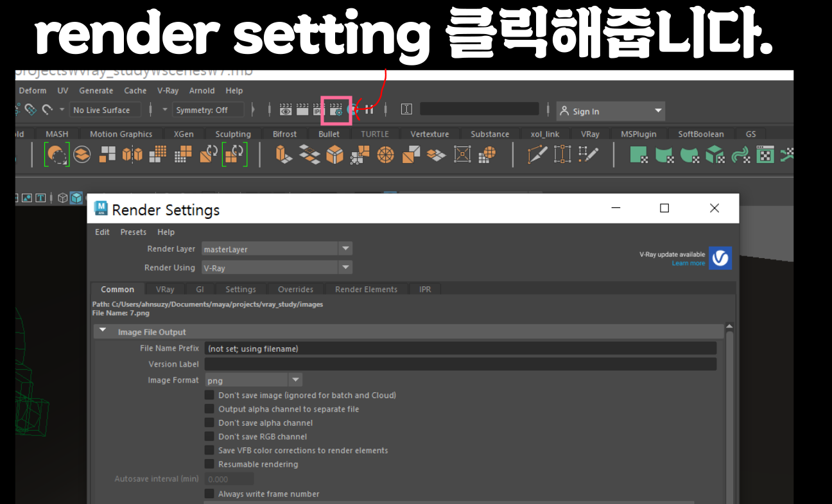Open the Symmetry: Off dropdown
832x504 pixels.
point(209,110)
